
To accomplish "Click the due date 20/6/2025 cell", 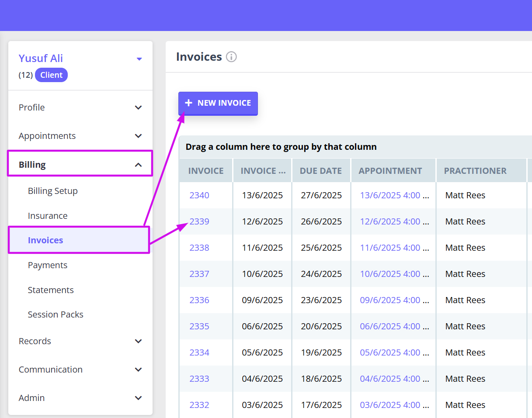I will (x=321, y=326).
